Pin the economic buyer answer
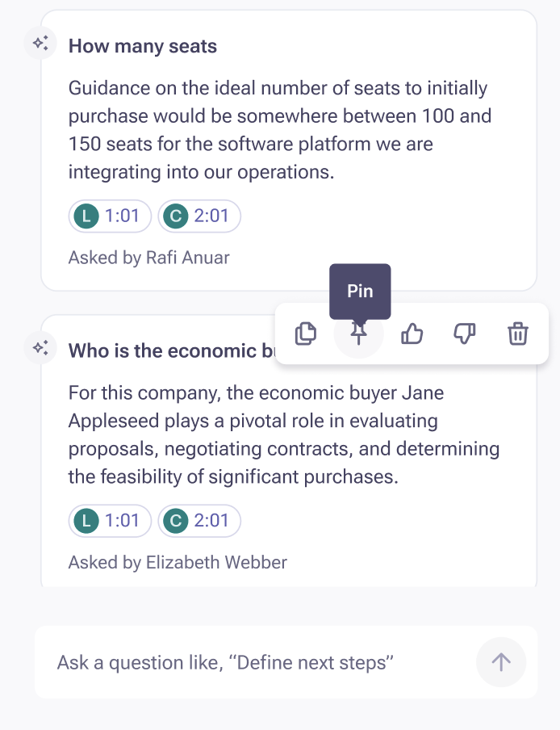The width and height of the screenshot is (560, 730). 358,334
